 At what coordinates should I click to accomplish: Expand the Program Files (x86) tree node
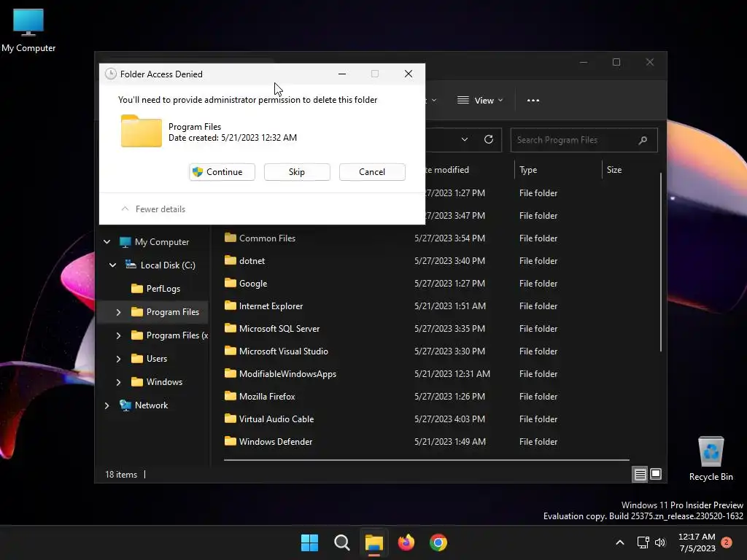119,335
